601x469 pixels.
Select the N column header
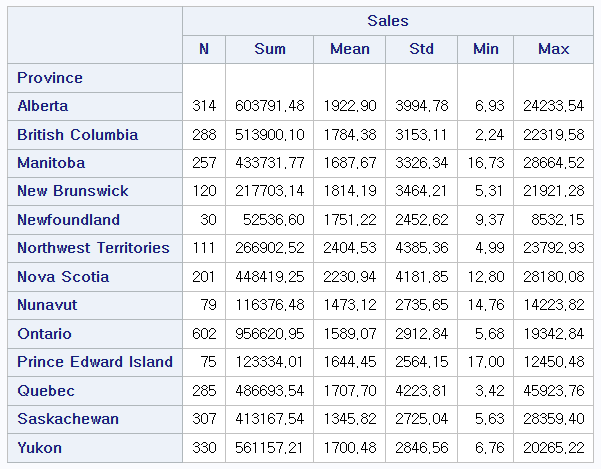click(x=204, y=49)
